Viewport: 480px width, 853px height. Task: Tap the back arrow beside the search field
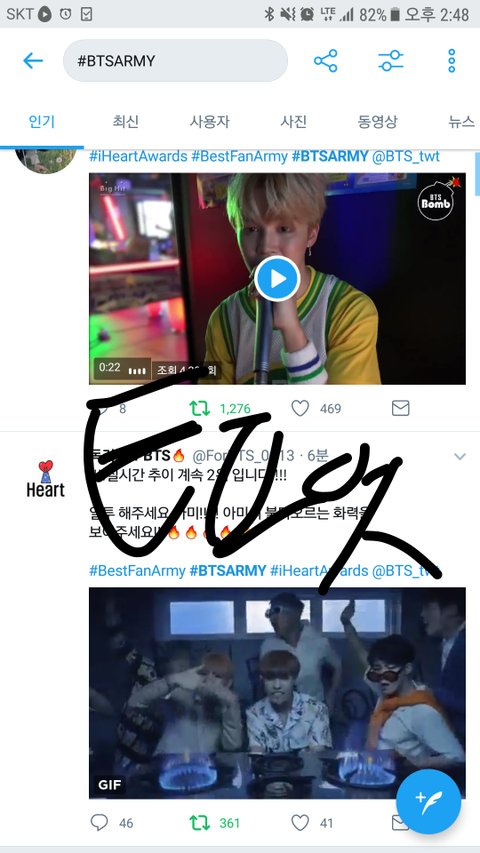[33, 60]
